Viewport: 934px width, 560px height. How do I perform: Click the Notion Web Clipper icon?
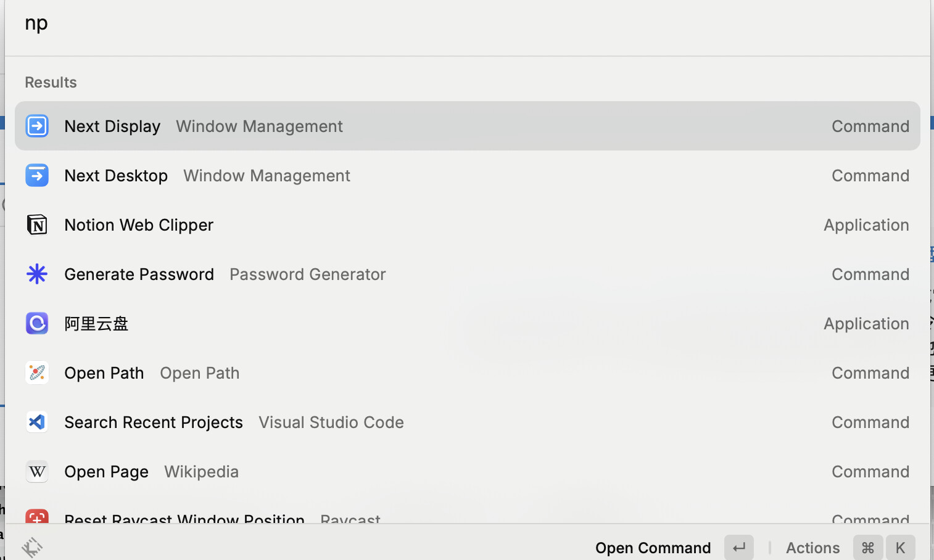pyautogui.click(x=37, y=224)
